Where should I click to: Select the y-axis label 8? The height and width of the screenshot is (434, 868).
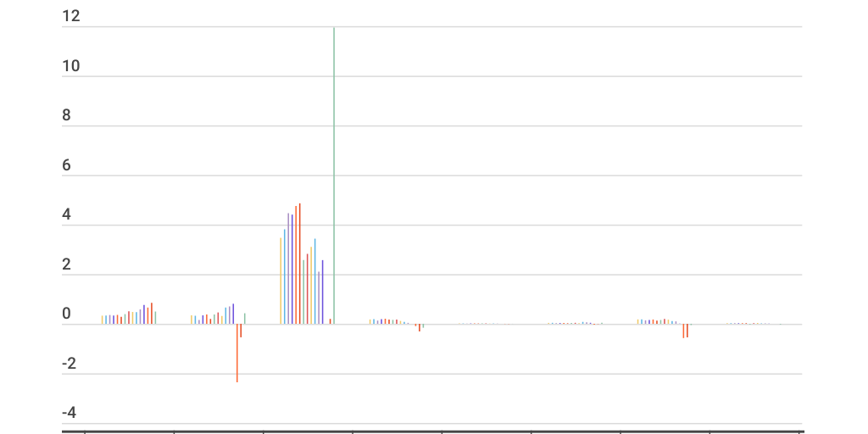pos(67,116)
